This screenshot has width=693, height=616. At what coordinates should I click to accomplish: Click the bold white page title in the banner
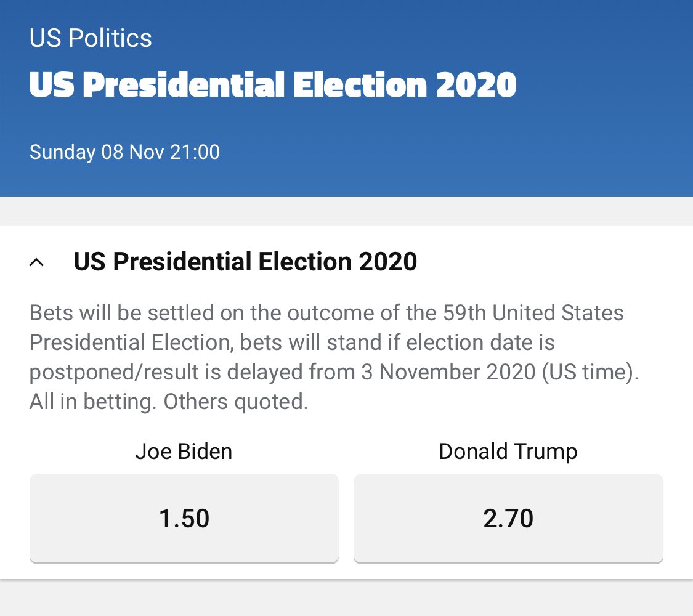(x=273, y=84)
